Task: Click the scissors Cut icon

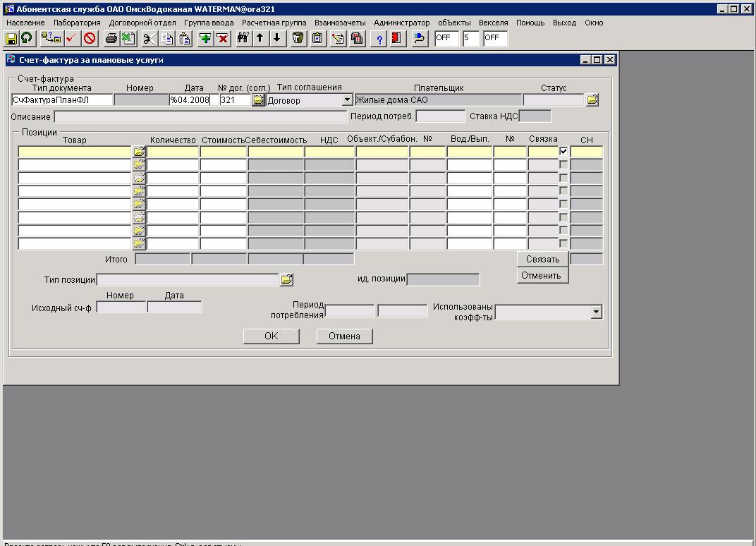Action: pos(150,38)
